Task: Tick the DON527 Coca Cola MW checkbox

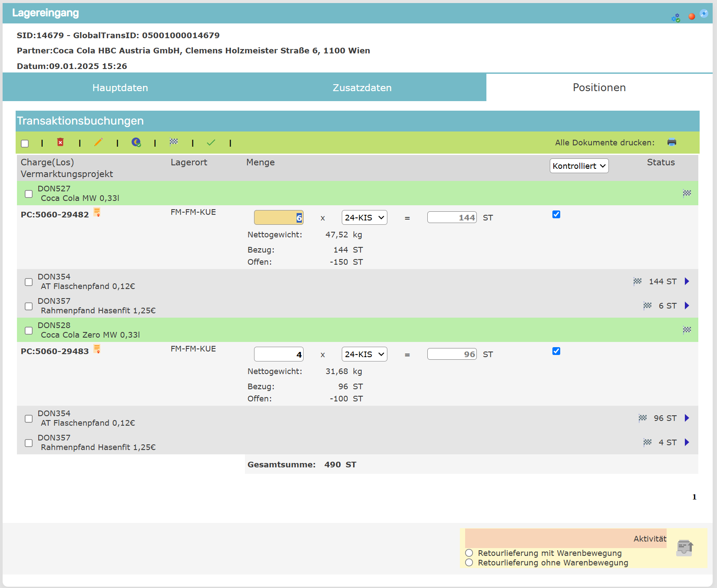Action: click(29, 194)
